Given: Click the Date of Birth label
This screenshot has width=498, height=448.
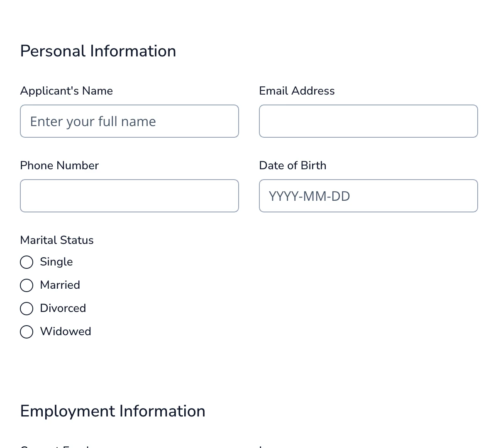Looking at the screenshot, I should point(293,166).
